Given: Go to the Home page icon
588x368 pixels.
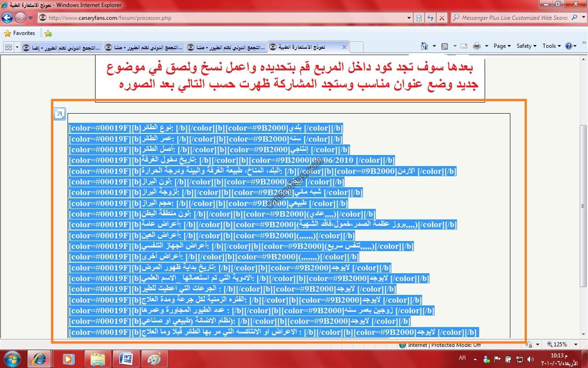Looking at the screenshot, I should 424,46.
